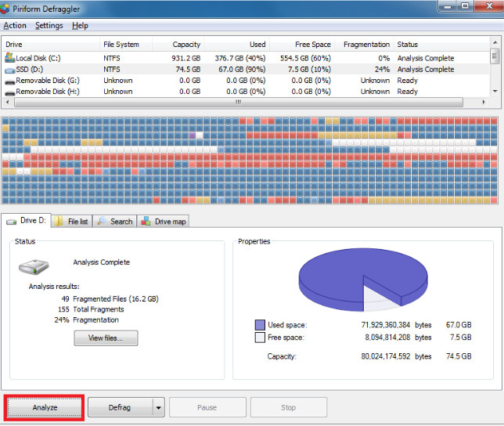
Task: Click the Piriform Defraggler title bar icon
Action: [x=5, y=9]
